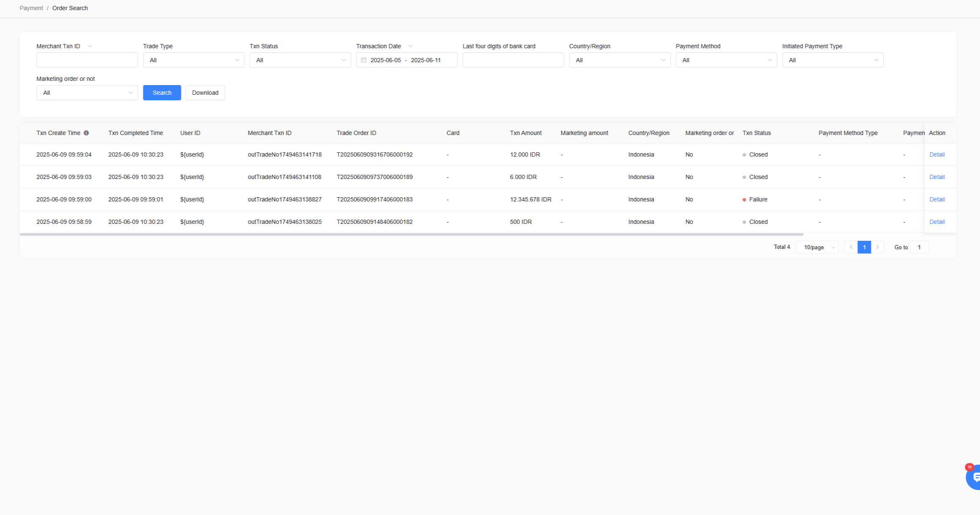
Task: Open the Country/Region dropdown
Action: [x=620, y=60]
